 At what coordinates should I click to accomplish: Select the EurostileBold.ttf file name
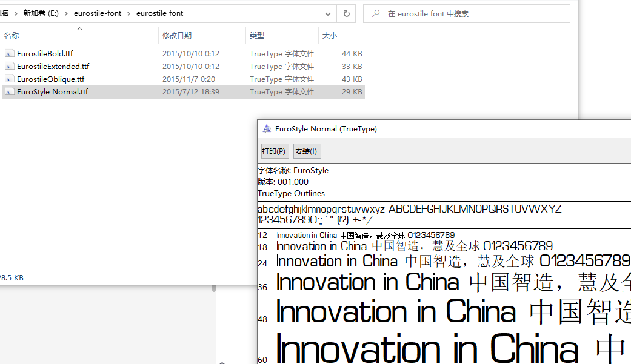point(45,53)
